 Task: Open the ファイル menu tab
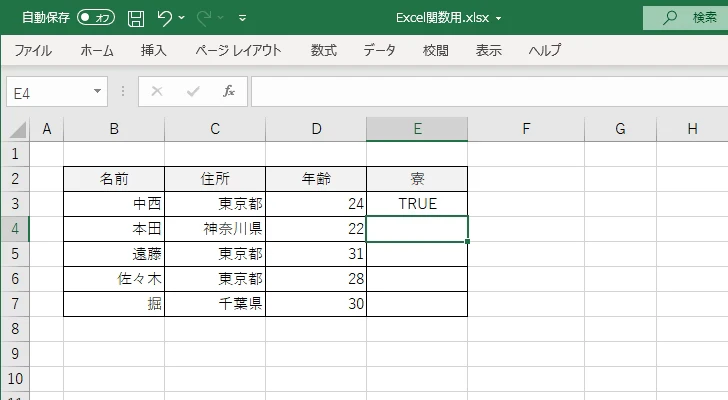[33, 50]
